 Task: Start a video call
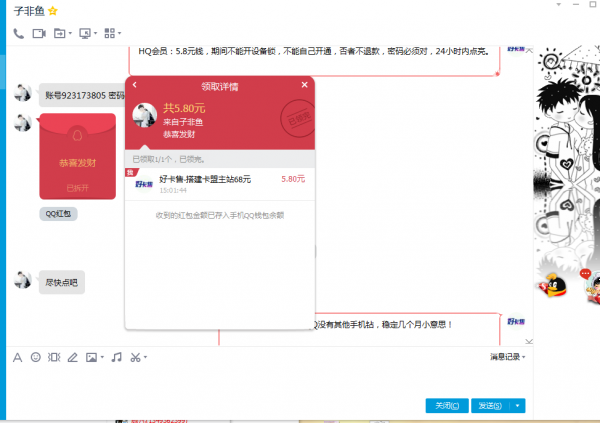[39, 34]
